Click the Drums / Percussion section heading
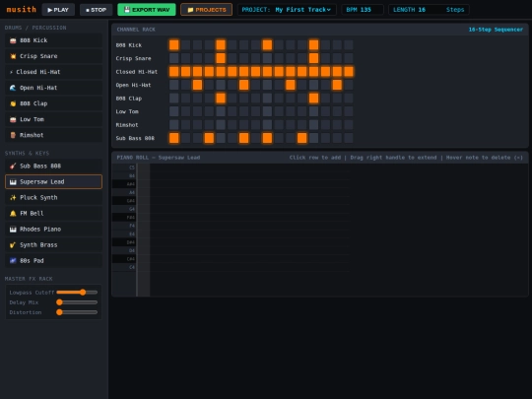Viewport: 532px width, 399px height. (35, 28)
